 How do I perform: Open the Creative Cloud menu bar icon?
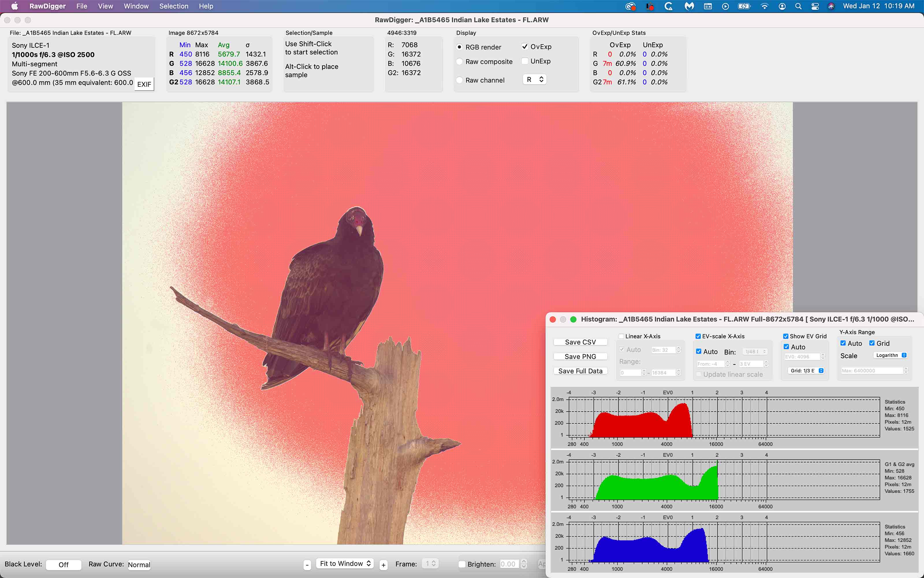630,6
